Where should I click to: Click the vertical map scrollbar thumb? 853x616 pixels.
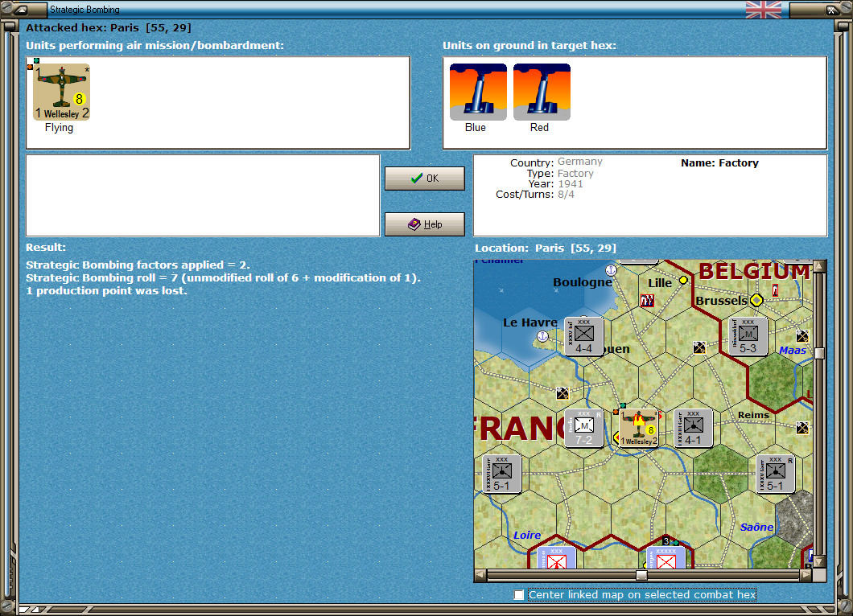[819, 353]
